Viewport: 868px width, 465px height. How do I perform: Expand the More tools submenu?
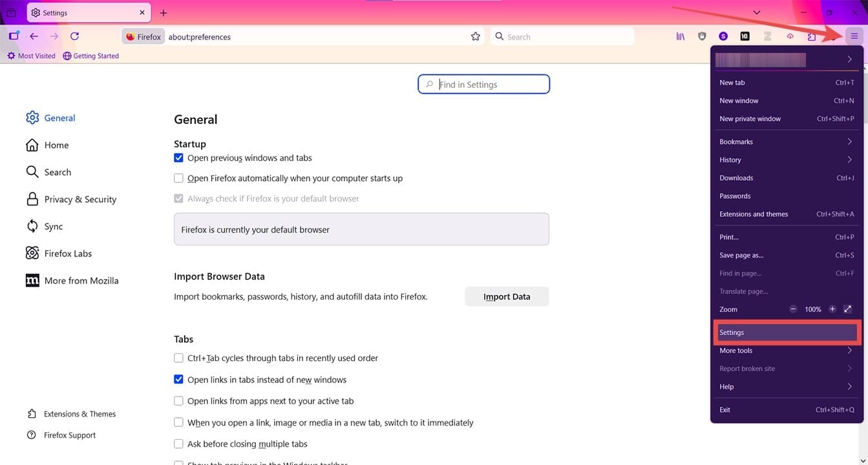[787, 351]
